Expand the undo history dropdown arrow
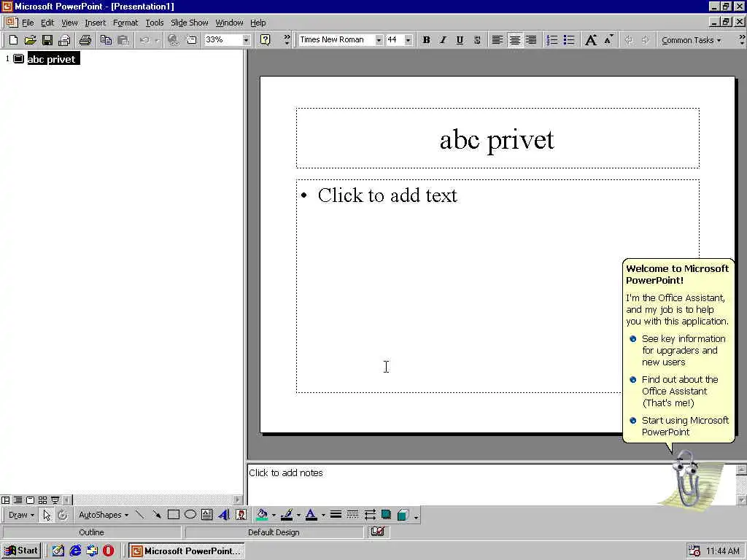This screenshot has width=747, height=560. pyautogui.click(x=157, y=40)
